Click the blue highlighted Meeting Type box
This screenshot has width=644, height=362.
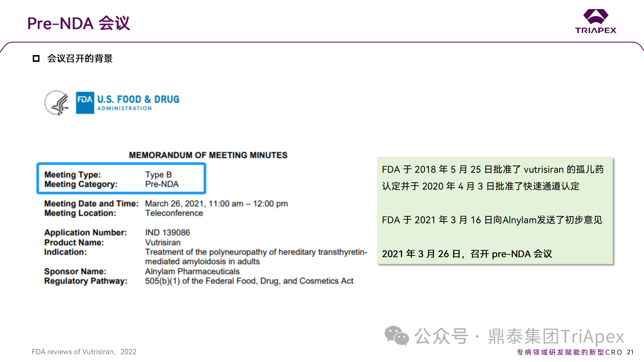[121, 178]
